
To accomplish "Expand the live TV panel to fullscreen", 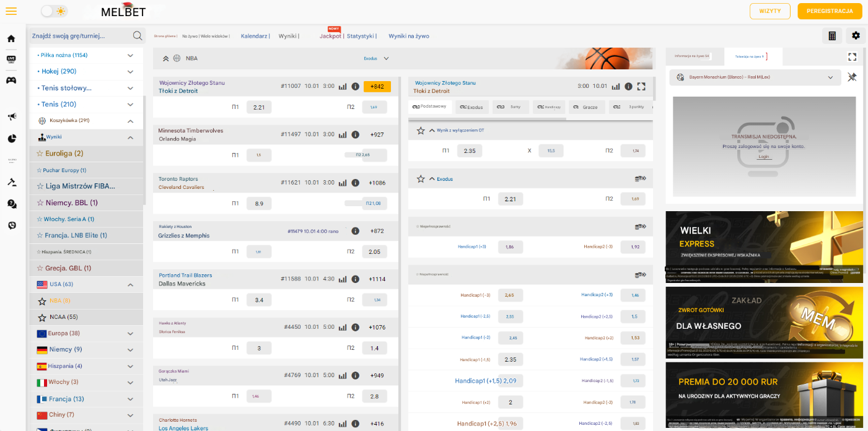I will 853,56.
